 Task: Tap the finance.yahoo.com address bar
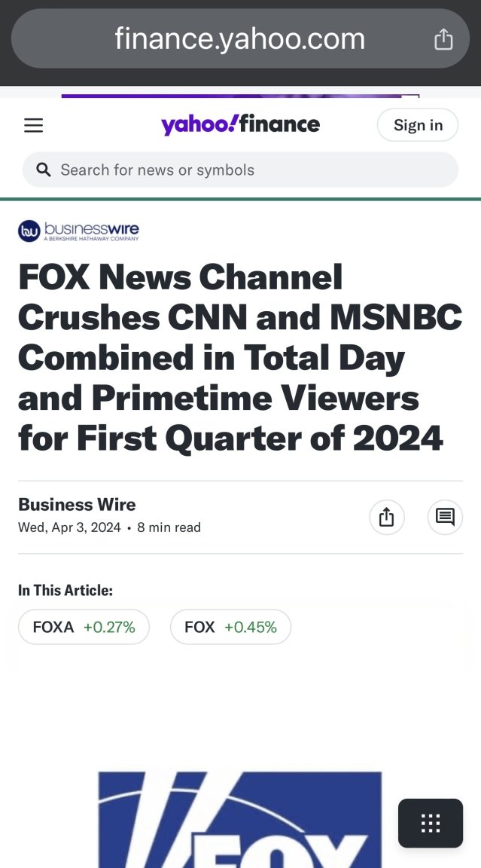pos(240,38)
